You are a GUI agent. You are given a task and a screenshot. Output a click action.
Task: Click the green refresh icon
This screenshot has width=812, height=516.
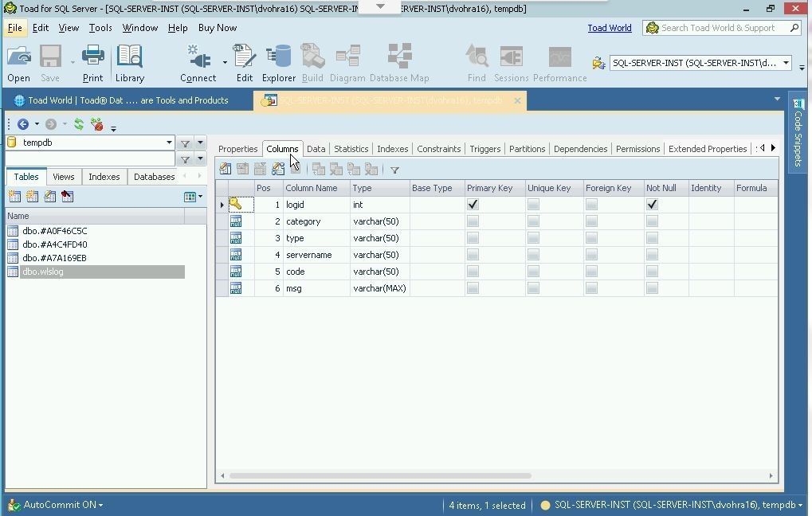click(79, 124)
